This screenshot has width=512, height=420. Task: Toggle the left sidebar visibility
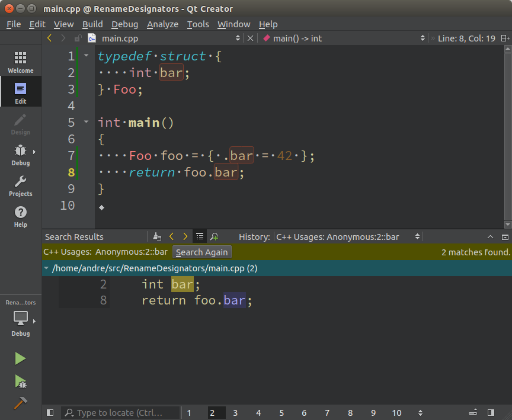point(50,413)
